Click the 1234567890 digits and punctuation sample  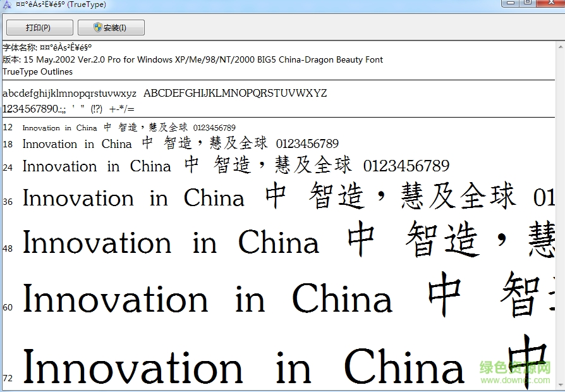68,109
